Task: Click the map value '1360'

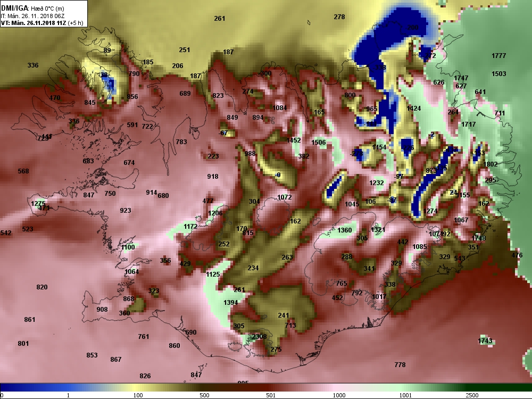Action: (345, 230)
